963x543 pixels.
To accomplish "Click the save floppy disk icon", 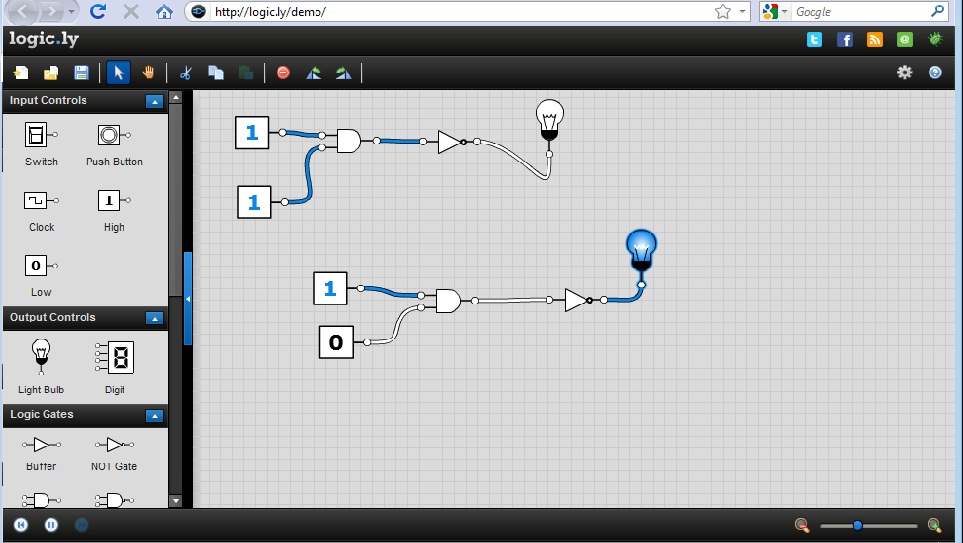I will 81,73.
